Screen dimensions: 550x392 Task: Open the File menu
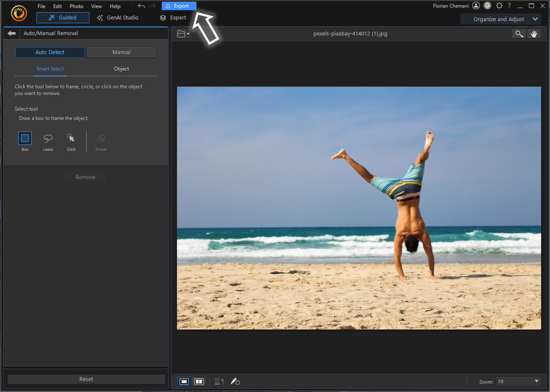[x=41, y=6]
